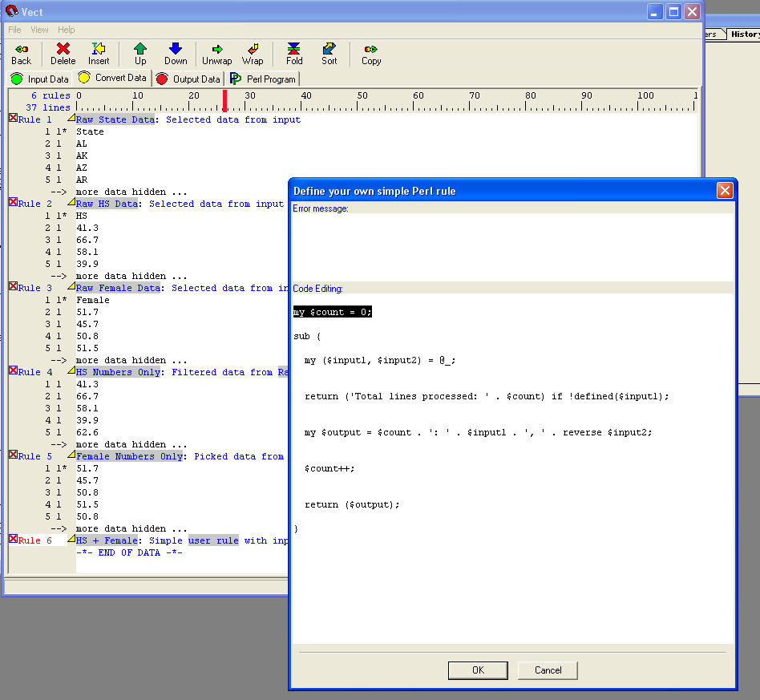
Task: Expand the Raw State Data rule triangle
Action: pos(71,118)
